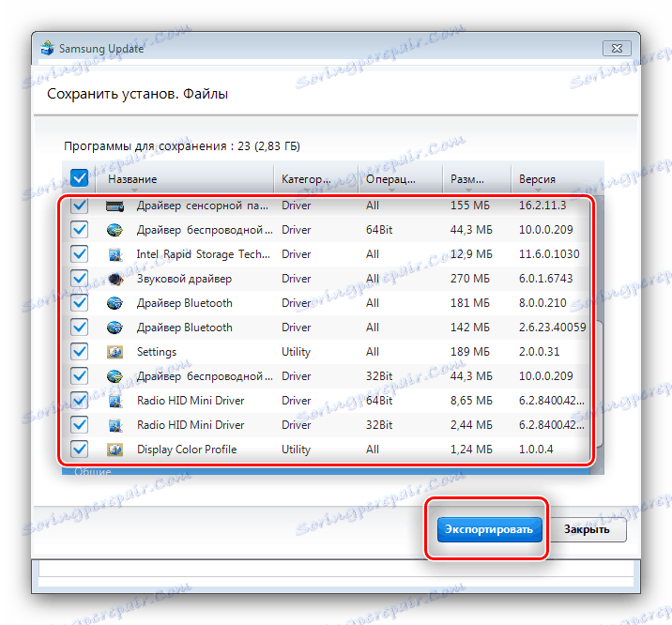
Task: Click version 1.0.0.4 cell
Action: pyautogui.click(x=536, y=450)
